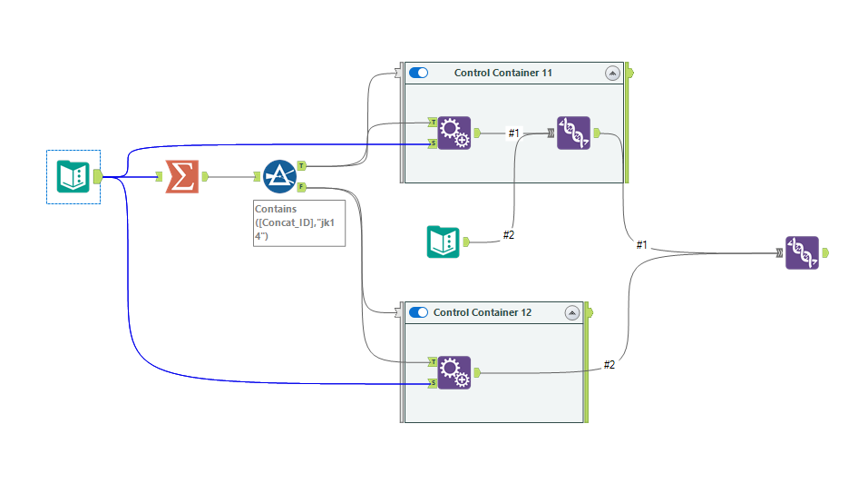Select the Filter expression annotation box
The width and height of the screenshot is (868, 483).
(x=299, y=222)
